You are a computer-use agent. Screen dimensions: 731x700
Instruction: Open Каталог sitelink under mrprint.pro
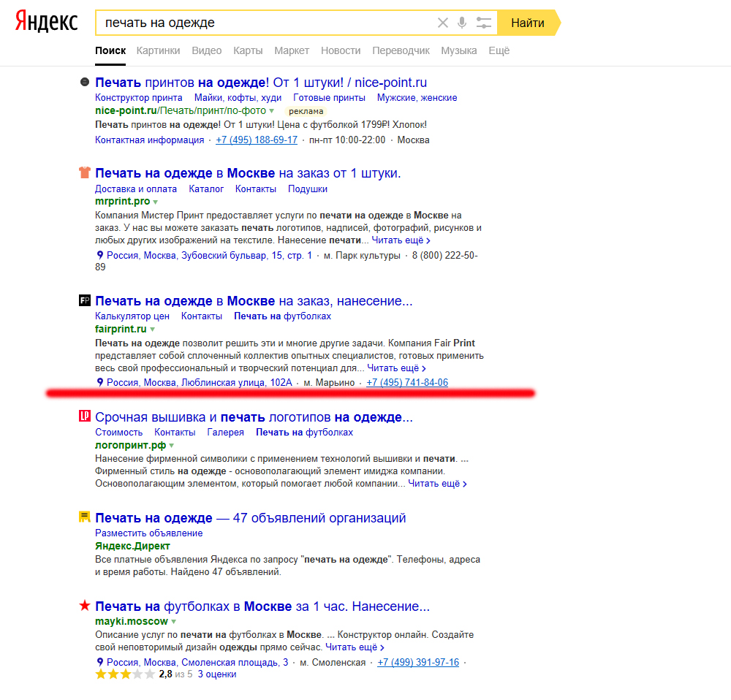[x=206, y=189]
